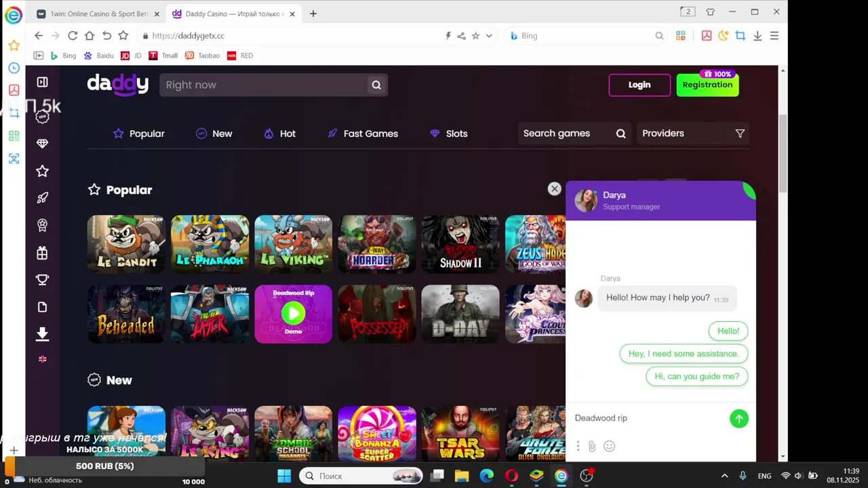This screenshot has width=868, height=488.
Task: Open the Le Pharaoh game thumbnail
Action: pyautogui.click(x=210, y=244)
